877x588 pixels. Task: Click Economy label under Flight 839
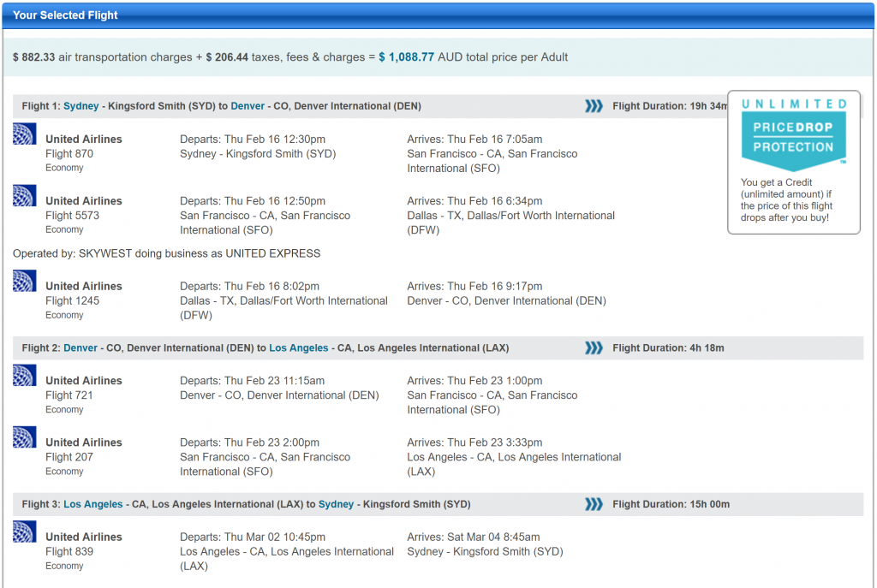64,566
